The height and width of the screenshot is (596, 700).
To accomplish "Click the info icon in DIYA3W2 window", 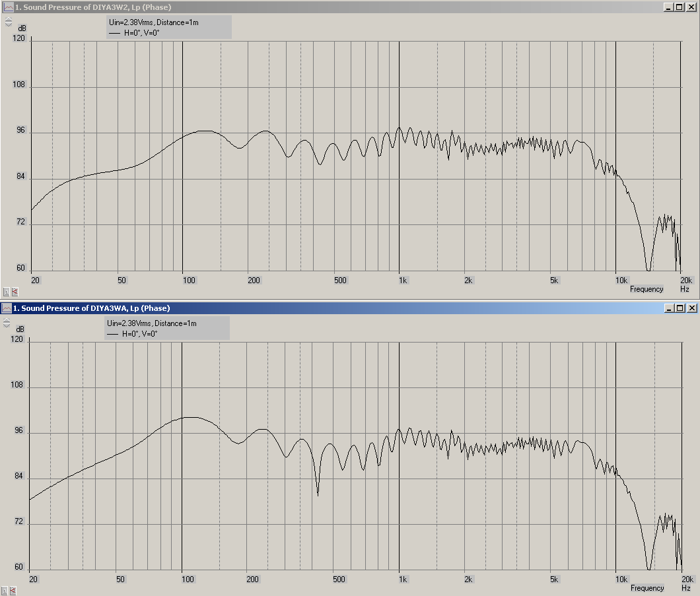I will pos(6,292).
